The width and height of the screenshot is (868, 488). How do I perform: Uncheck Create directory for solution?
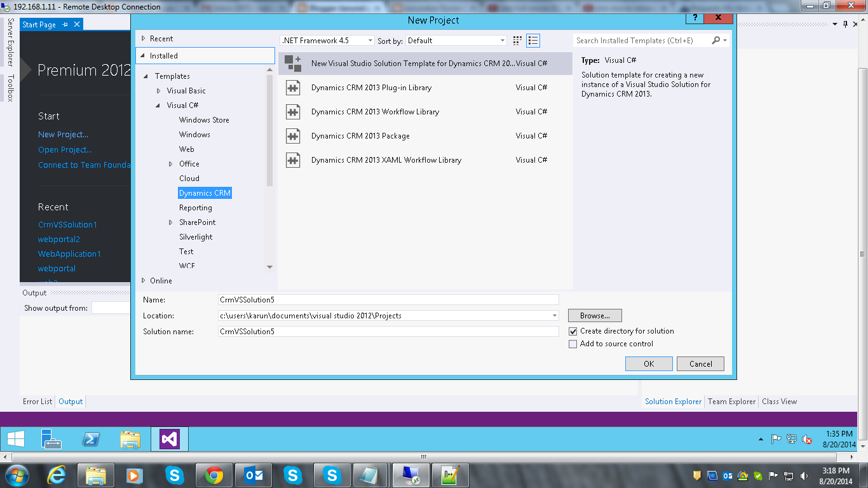coord(573,331)
